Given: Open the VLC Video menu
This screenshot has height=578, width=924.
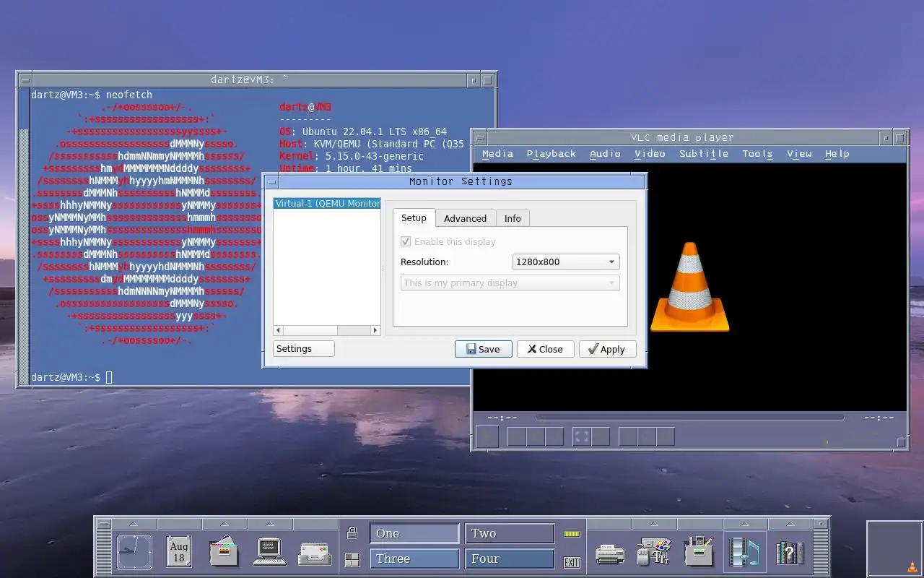Looking at the screenshot, I should (650, 153).
